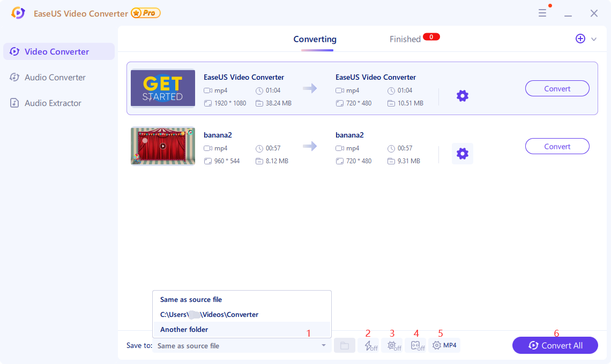
Task: Click banana2 output size '9.31 MB'
Action: 409,161
